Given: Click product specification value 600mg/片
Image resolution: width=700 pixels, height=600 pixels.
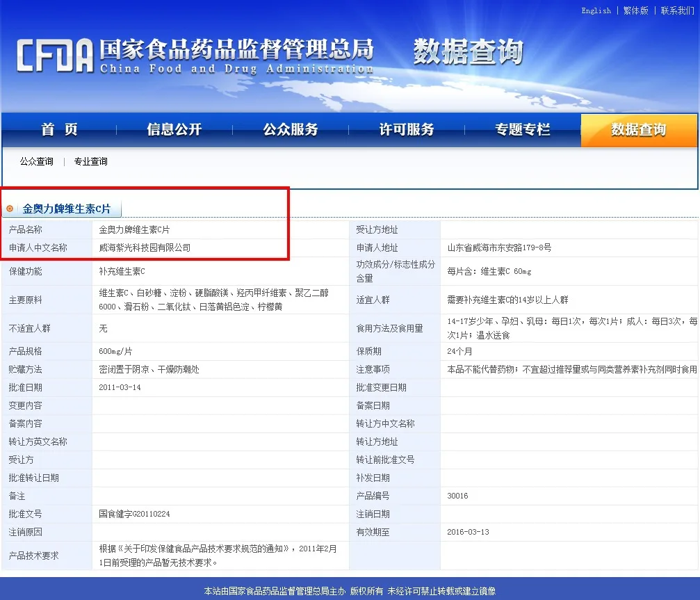Looking at the screenshot, I should click(115, 351).
